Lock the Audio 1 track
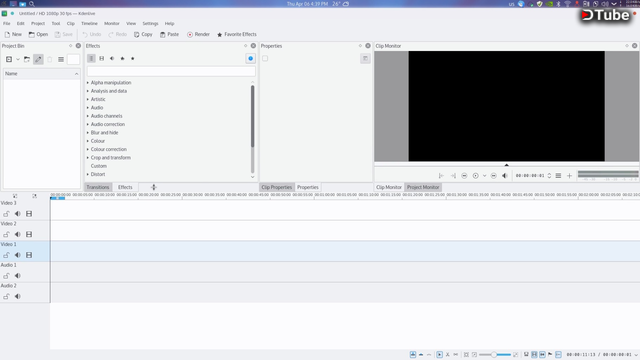Image resolution: width=640 pixels, height=360 pixels. [6, 276]
